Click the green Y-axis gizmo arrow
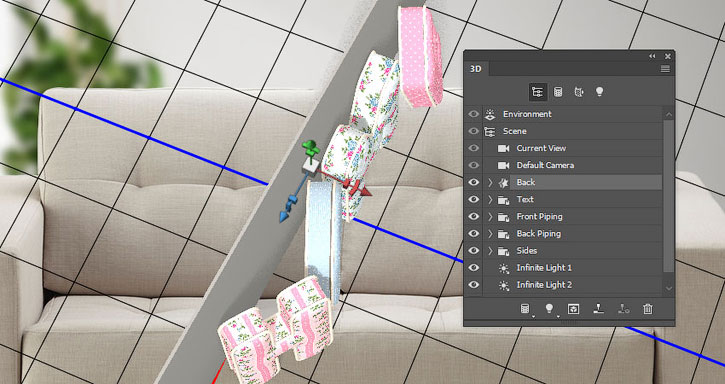The width and height of the screenshot is (725, 384). pyautogui.click(x=310, y=149)
